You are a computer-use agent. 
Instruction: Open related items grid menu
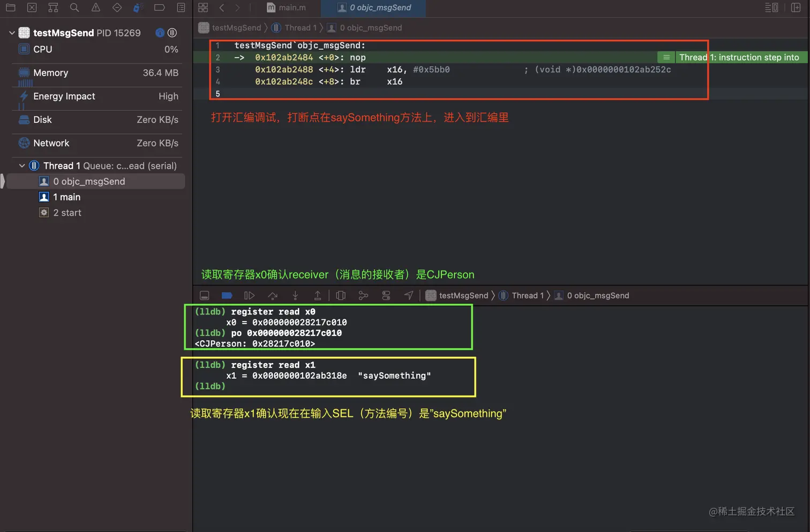pyautogui.click(x=203, y=8)
